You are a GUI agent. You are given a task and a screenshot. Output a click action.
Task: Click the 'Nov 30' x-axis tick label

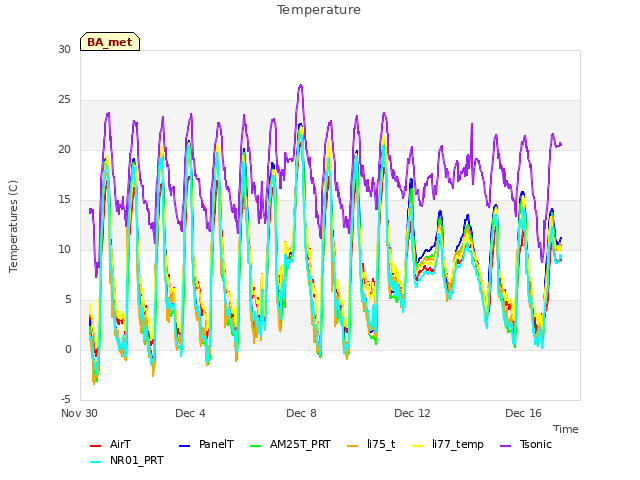click(79, 413)
